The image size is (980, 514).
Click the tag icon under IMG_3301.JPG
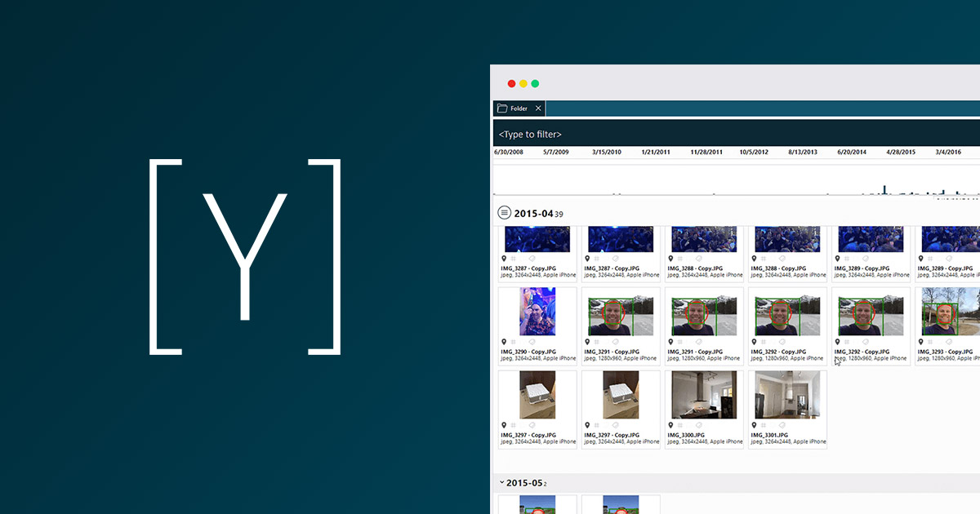782,425
